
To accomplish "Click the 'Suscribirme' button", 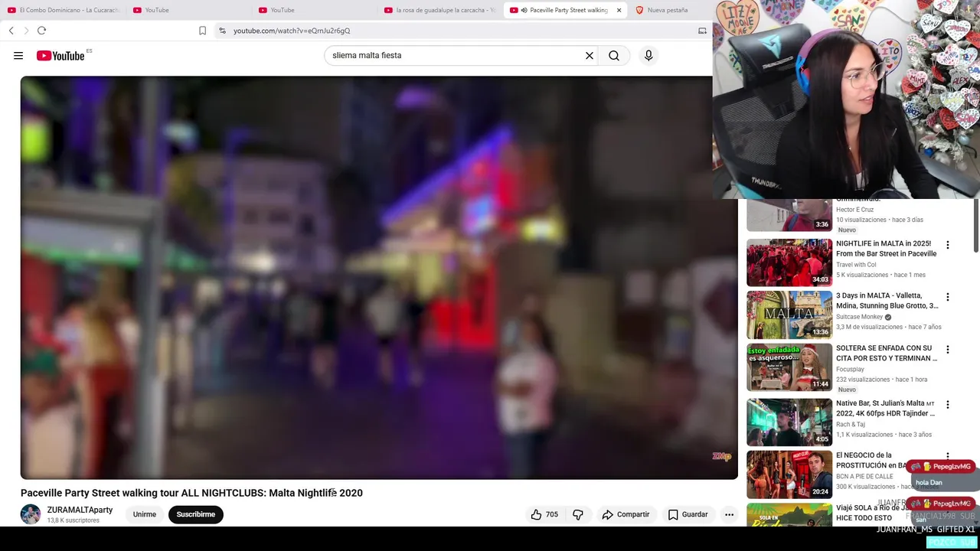I will (195, 514).
